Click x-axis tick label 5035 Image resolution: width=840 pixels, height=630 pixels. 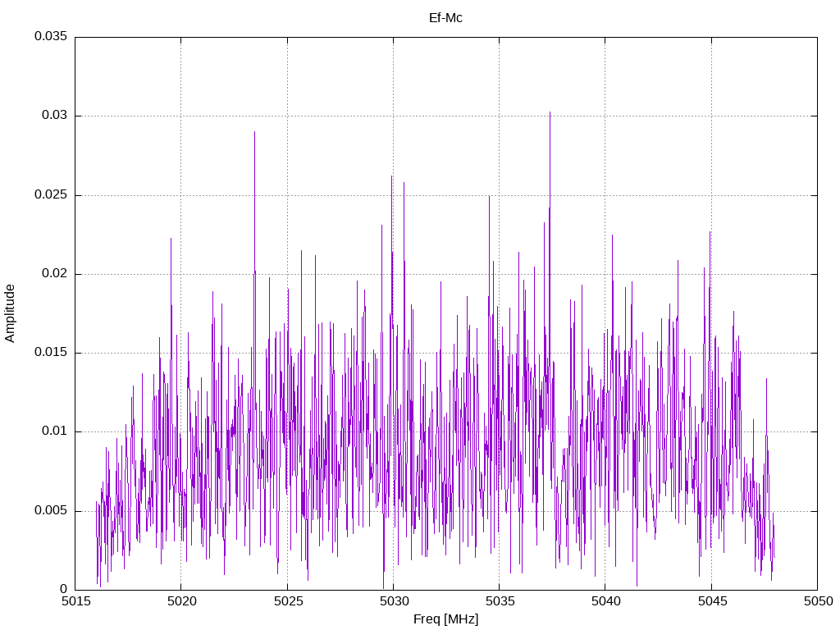coord(500,601)
